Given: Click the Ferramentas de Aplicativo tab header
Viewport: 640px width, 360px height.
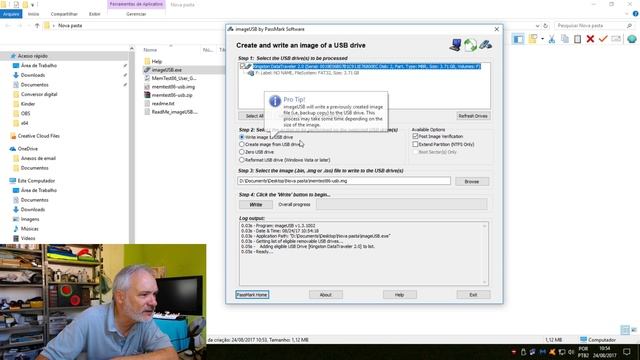Looking at the screenshot, I should (x=136, y=4).
